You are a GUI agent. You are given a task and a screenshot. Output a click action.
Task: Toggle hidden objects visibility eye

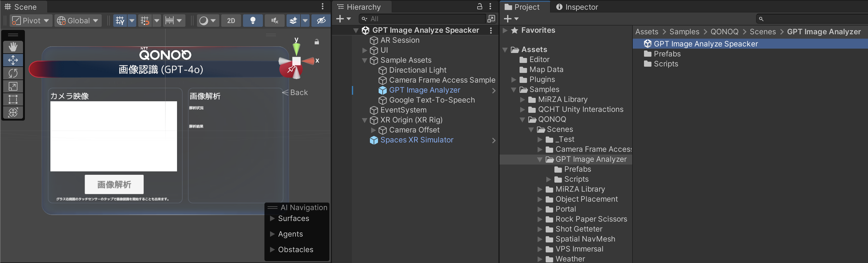coord(321,21)
